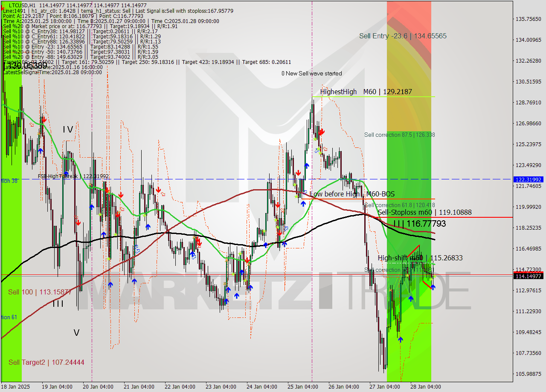Select the '25 Jan 04:00' time label
The image size is (546, 392).
[x=302, y=387]
